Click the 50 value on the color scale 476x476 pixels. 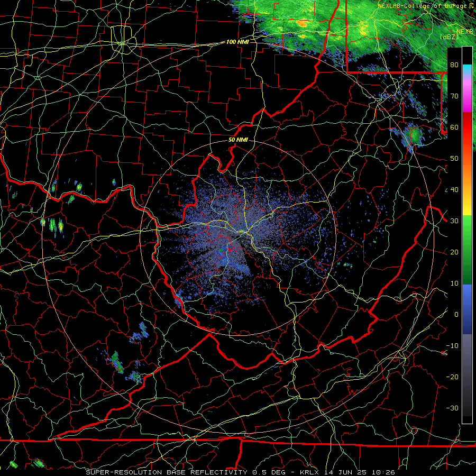pos(454,159)
